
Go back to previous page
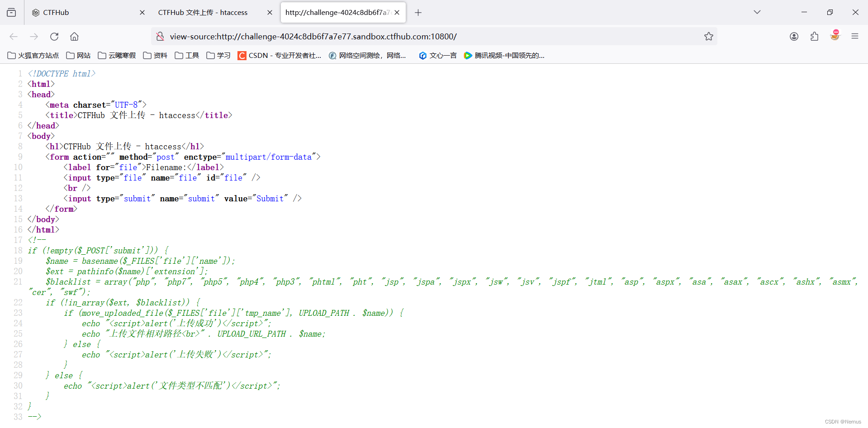[14, 36]
